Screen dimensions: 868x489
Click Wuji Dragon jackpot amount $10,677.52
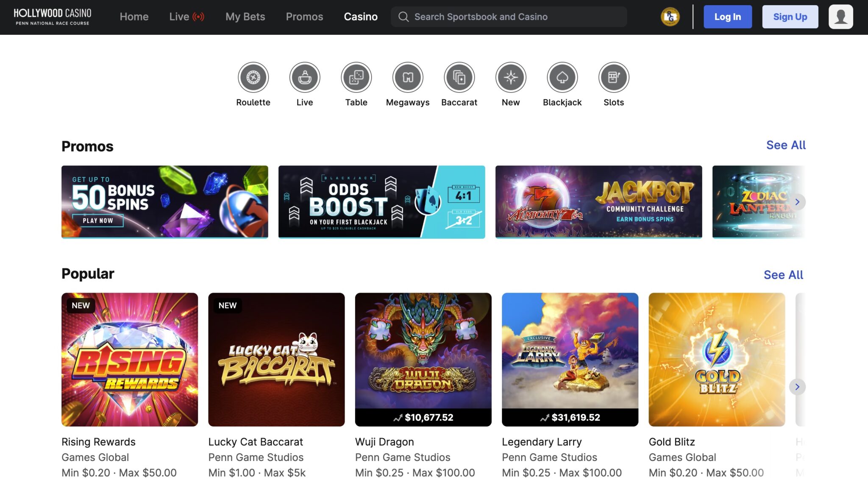429,417
